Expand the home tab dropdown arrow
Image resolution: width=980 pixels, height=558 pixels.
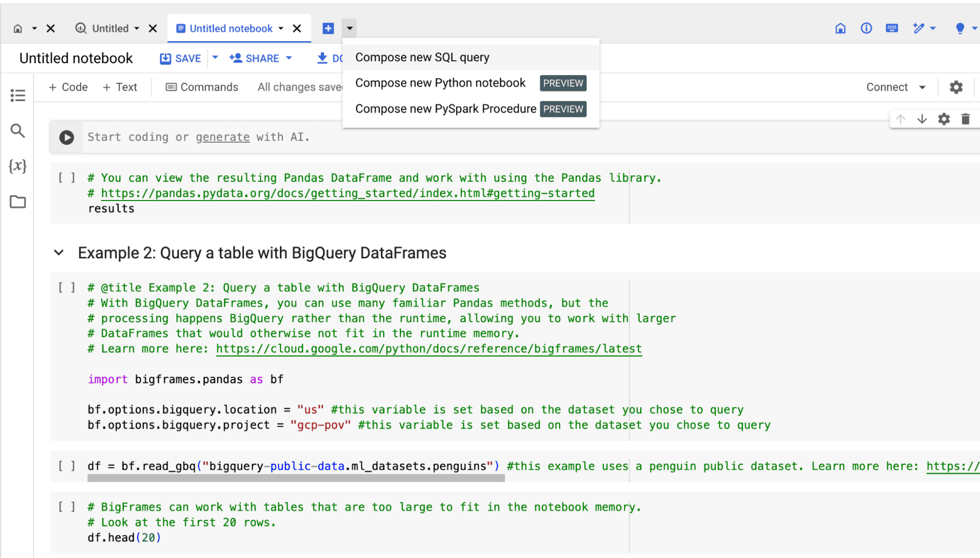tap(34, 28)
